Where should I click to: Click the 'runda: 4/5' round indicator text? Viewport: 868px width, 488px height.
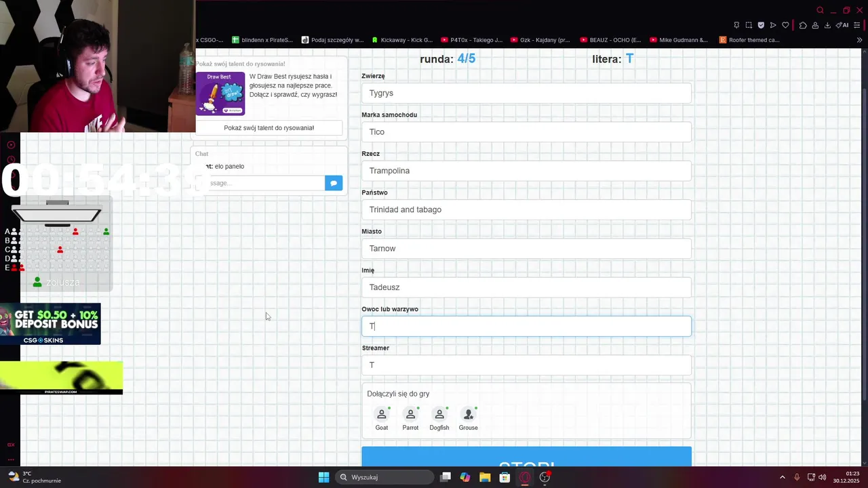[x=448, y=59]
